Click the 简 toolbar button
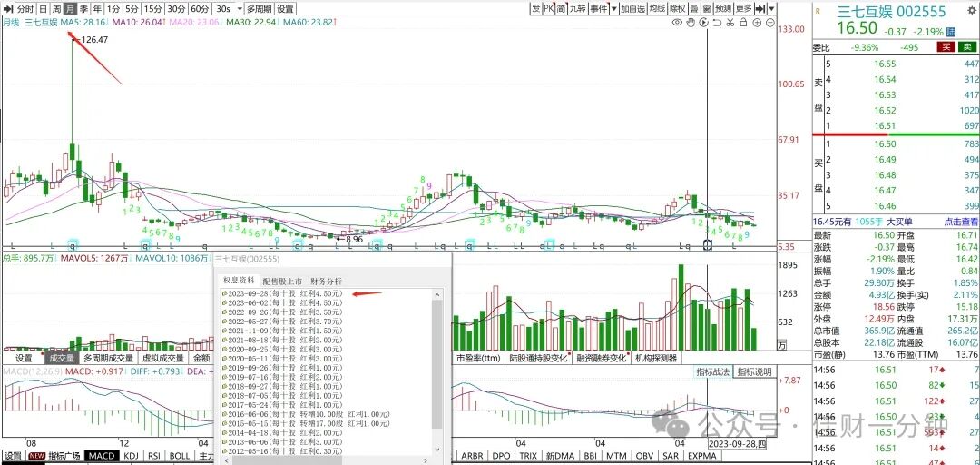Viewport: 980px width, 465px height. coord(561,8)
